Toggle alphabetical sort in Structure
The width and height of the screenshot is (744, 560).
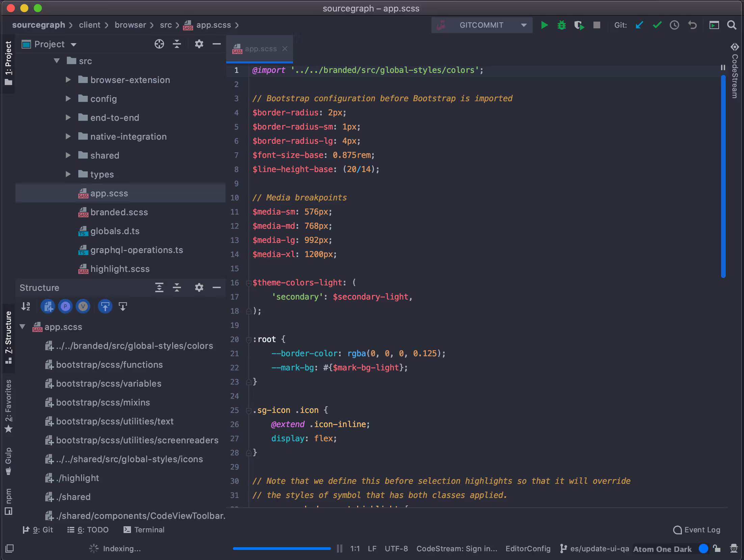(x=26, y=307)
